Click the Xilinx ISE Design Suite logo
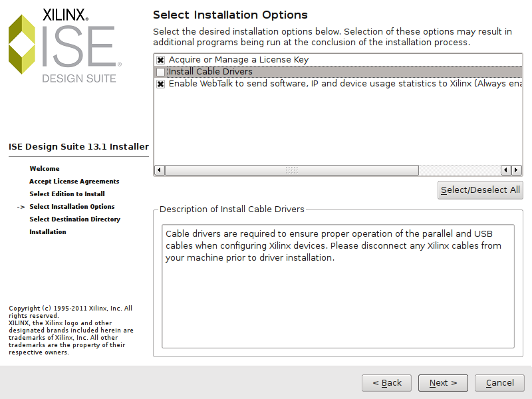 pos(65,45)
